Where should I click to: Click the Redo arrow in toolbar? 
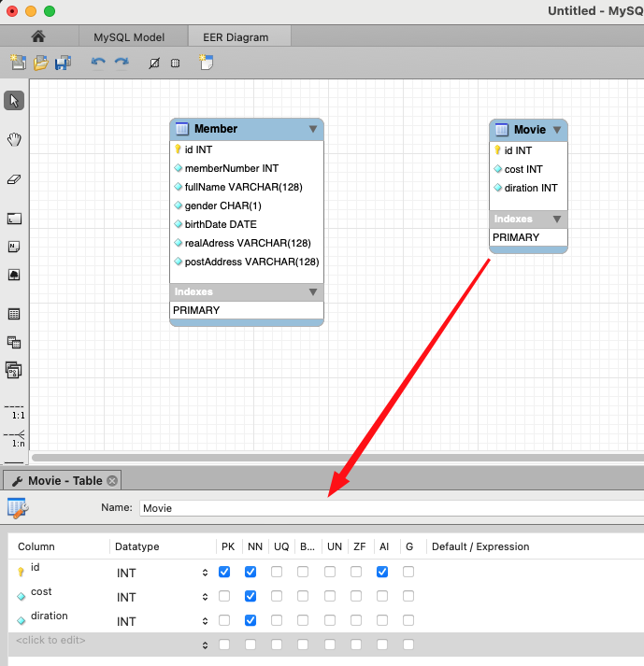click(x=122, y=63)
